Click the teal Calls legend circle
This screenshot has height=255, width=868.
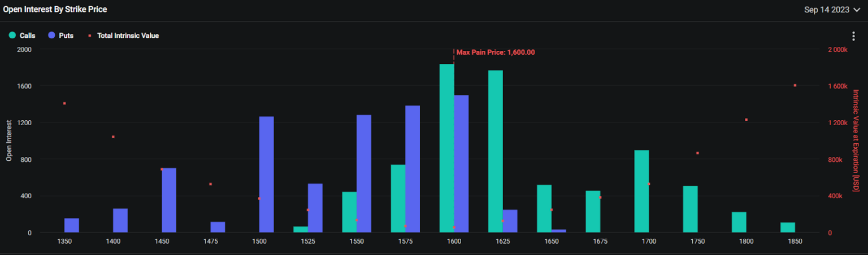click(12, 36)
